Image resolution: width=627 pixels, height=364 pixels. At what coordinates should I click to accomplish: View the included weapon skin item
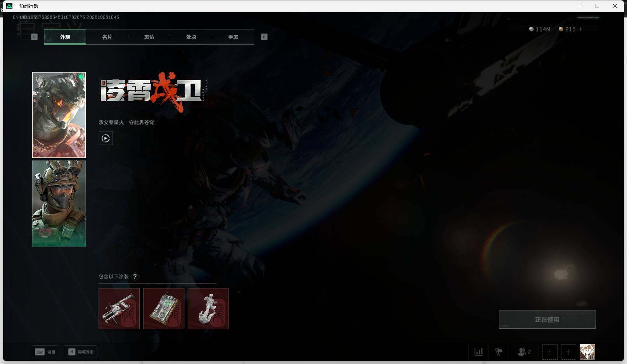[x=119, y=309]
